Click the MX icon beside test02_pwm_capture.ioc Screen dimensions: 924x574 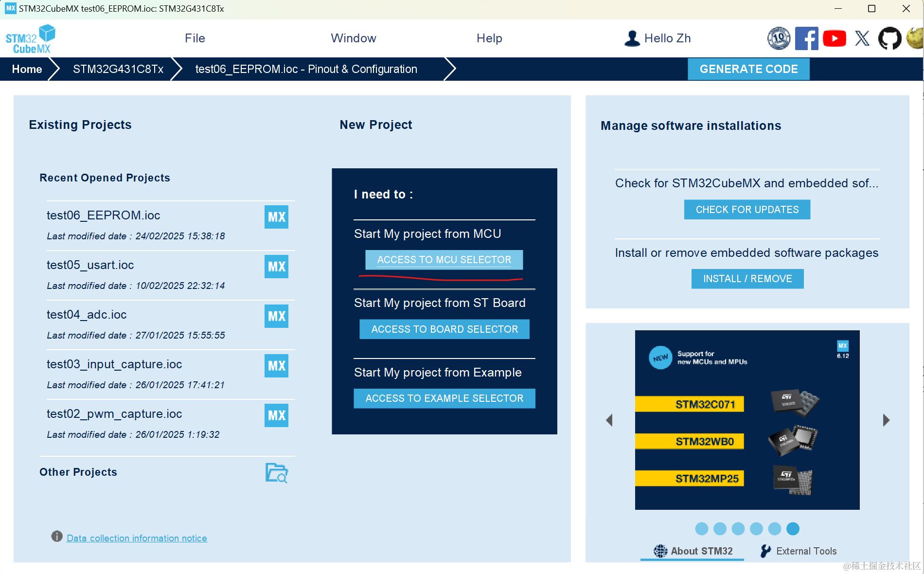click(276, 415)
